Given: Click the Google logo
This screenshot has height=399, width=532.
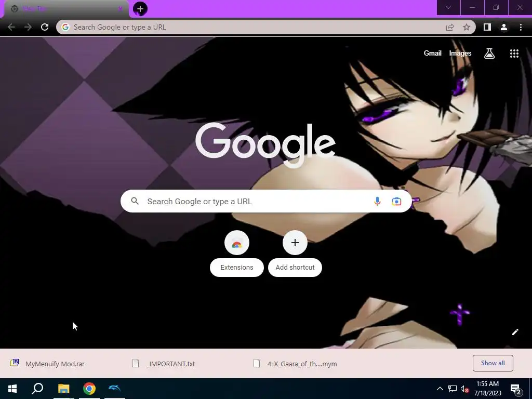Looking at the screenshot, I should [265, 144].
